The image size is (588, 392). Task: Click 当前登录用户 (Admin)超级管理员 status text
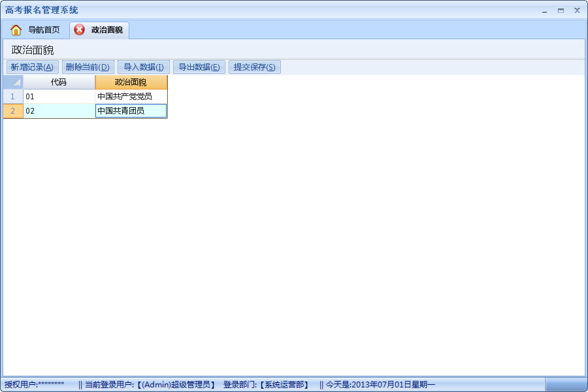(x=150, y=385)
